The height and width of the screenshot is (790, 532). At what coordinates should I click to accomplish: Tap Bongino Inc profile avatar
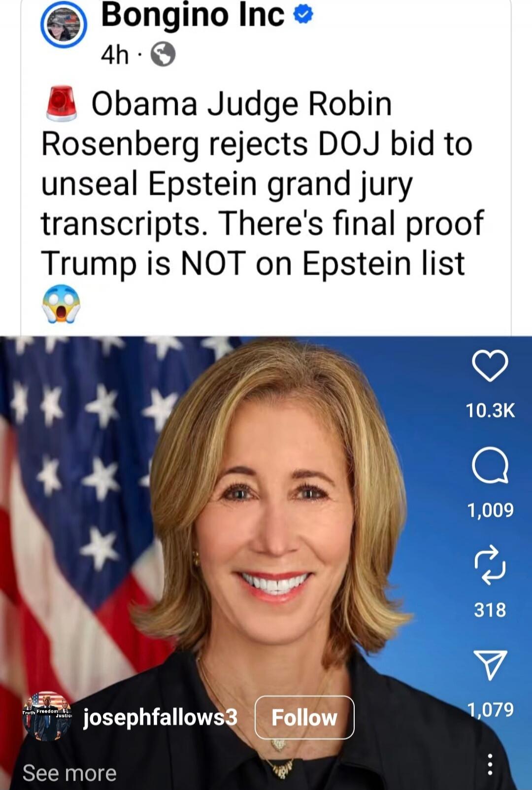(64, 24)
